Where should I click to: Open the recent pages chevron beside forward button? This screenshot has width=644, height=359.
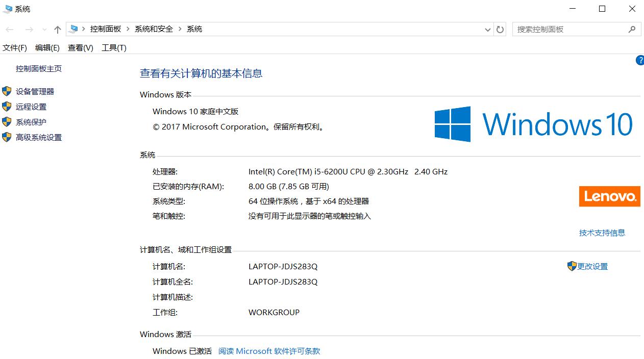click(44, 29)
